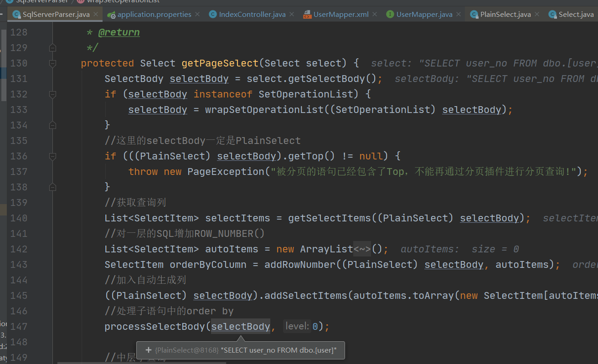Click line number 128 in the gutter
Viewport: 598px width, 364px height.
19,32
